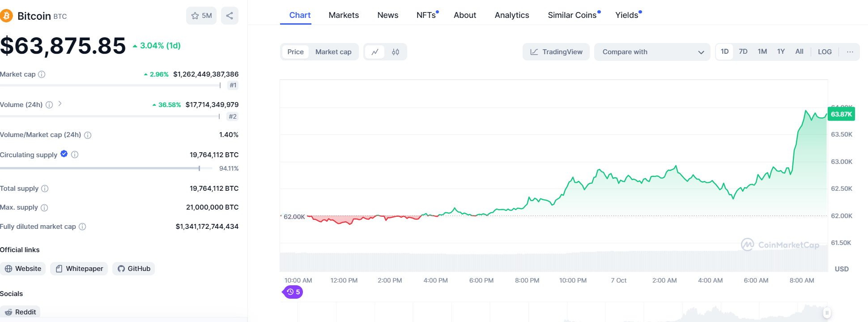Open the events marker showing 5
The width and height of the screenshot is (868, 322).
(x=293, y=292)
